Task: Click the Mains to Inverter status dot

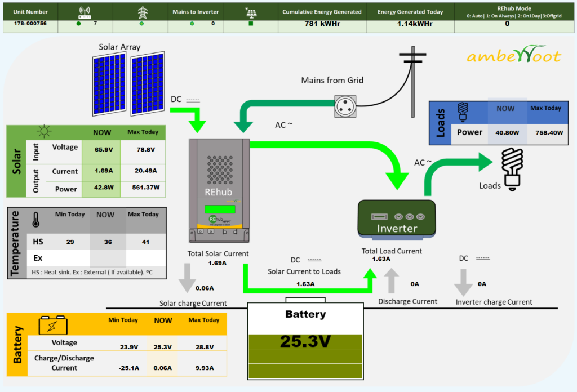Action: (x=192, y=24)
